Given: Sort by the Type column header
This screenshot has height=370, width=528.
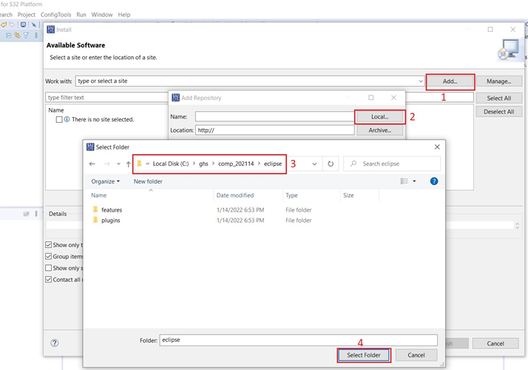Looking at the screenshot, I should (292, 196).
